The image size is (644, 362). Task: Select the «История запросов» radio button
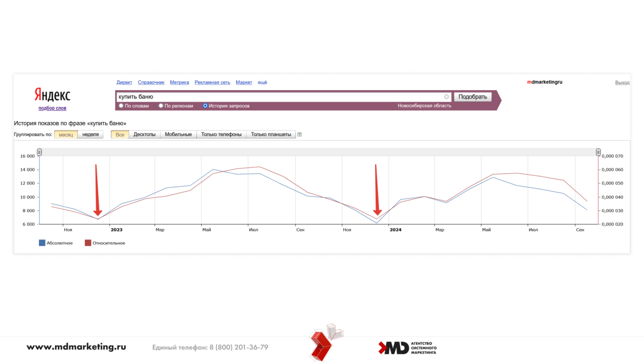pos(205,106)
